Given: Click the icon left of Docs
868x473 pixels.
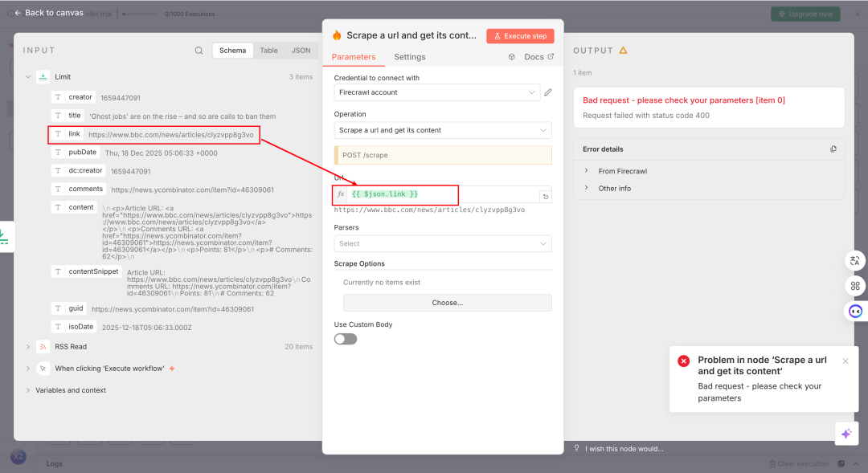Looking at the screenshot, I should pos(511,57).
